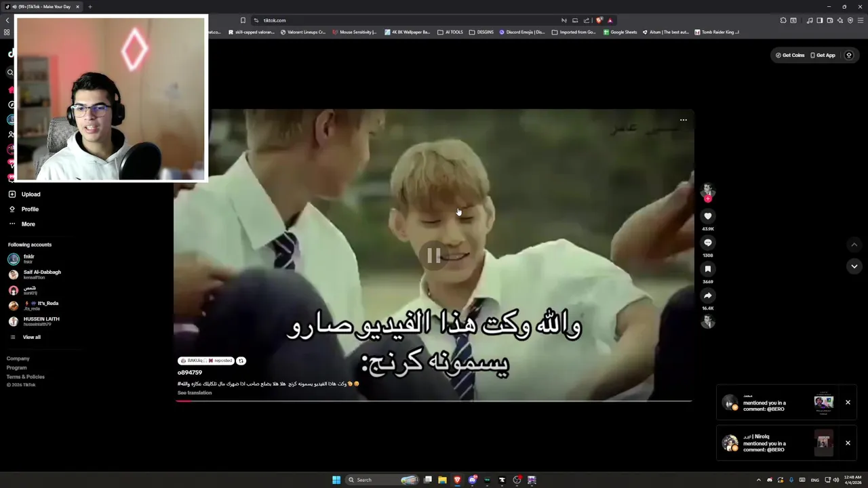Open Saif Al-Dabbagh following account
The width and height of the screenshot is (868, 488).
[35, 274]
